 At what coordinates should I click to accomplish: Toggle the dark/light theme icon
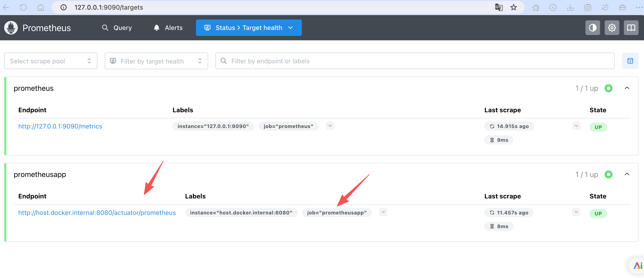pyautogui.click(x=592, y=28)
